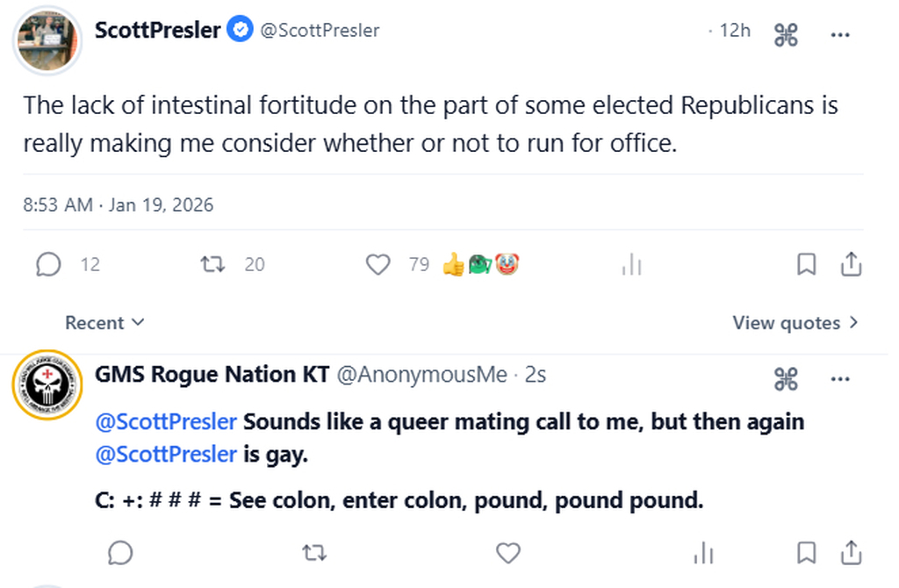Bookmark ScottPresler's main post
The width and height of the screenshot is (899, 588).
pos(806,264)
